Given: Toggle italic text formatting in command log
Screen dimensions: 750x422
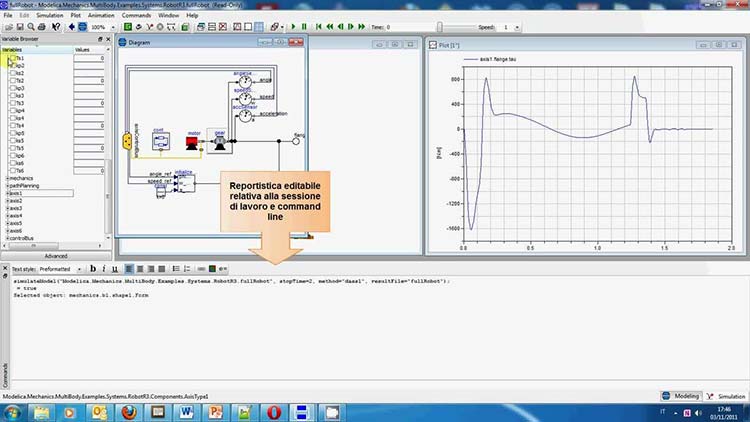Looking at the screenshot, I should [104, 268].
